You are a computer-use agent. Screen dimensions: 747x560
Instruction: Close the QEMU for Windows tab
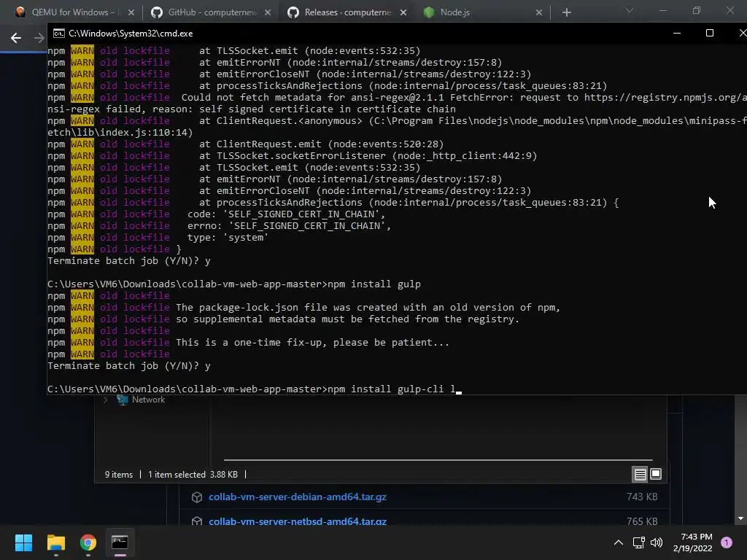click(x=131, y=12)
